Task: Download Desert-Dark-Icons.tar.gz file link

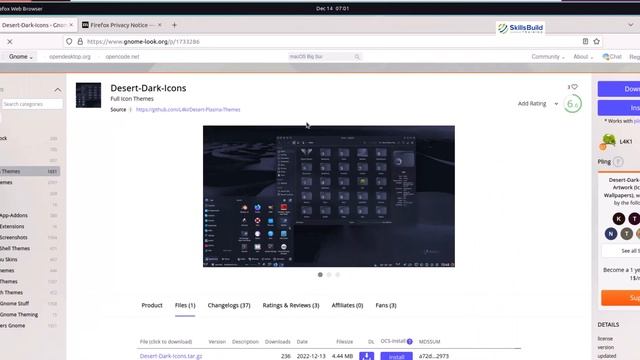Action: point(171,356)
